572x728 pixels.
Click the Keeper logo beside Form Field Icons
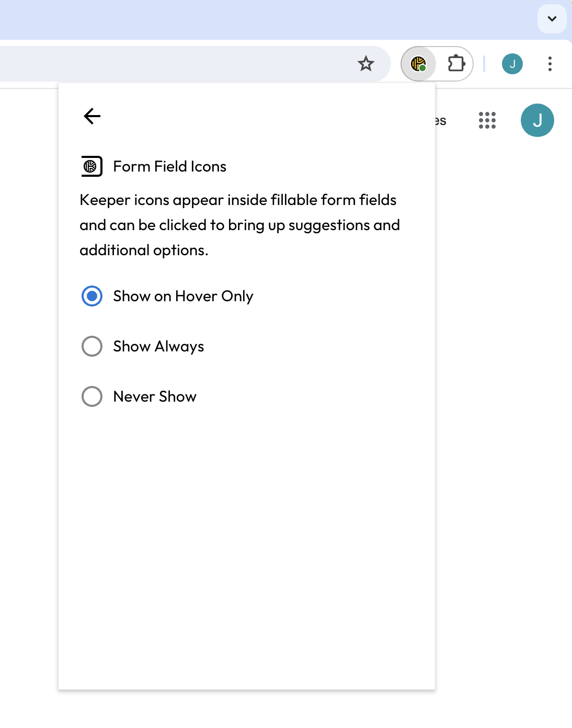click(x=91, y=166)
